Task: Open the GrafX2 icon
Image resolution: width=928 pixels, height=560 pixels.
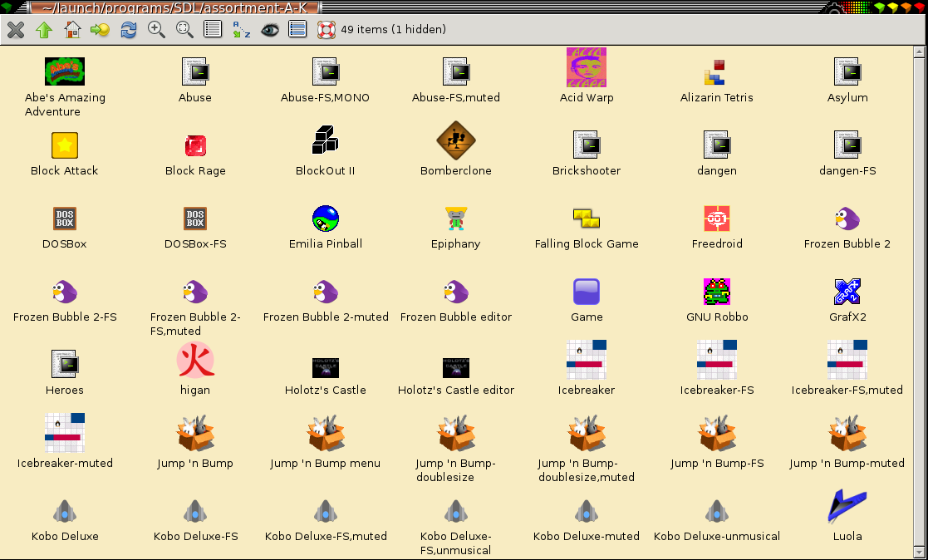Action: coord(847,292)
